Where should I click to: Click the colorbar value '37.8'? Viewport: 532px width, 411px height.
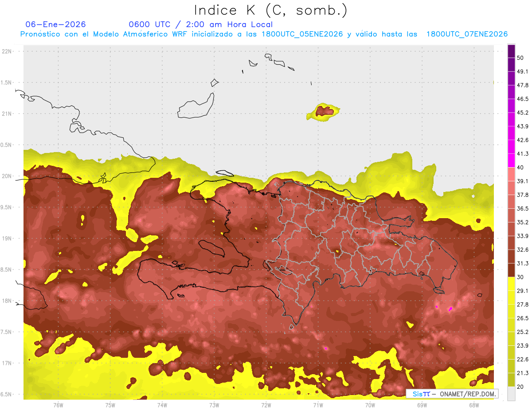522,195
